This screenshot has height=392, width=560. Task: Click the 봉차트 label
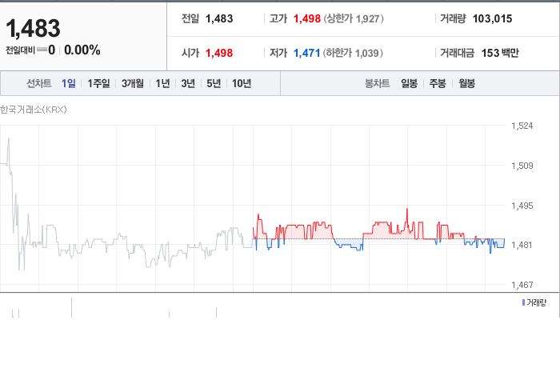(377, 83)
